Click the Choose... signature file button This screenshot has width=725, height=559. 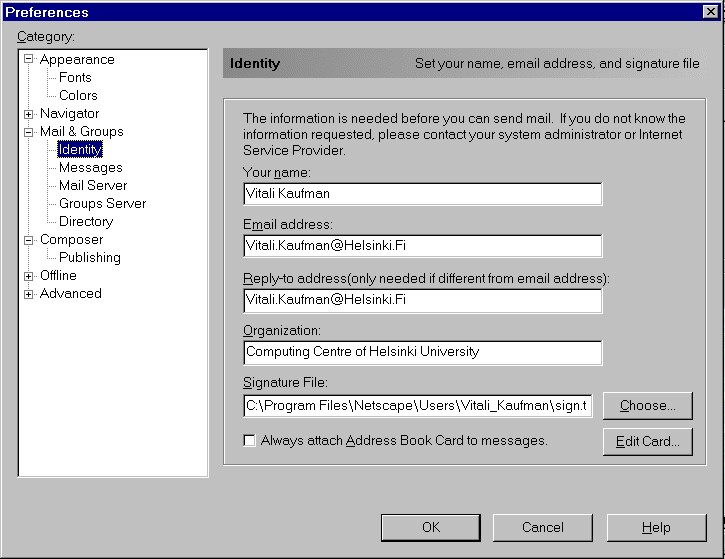tap(647, 405)
